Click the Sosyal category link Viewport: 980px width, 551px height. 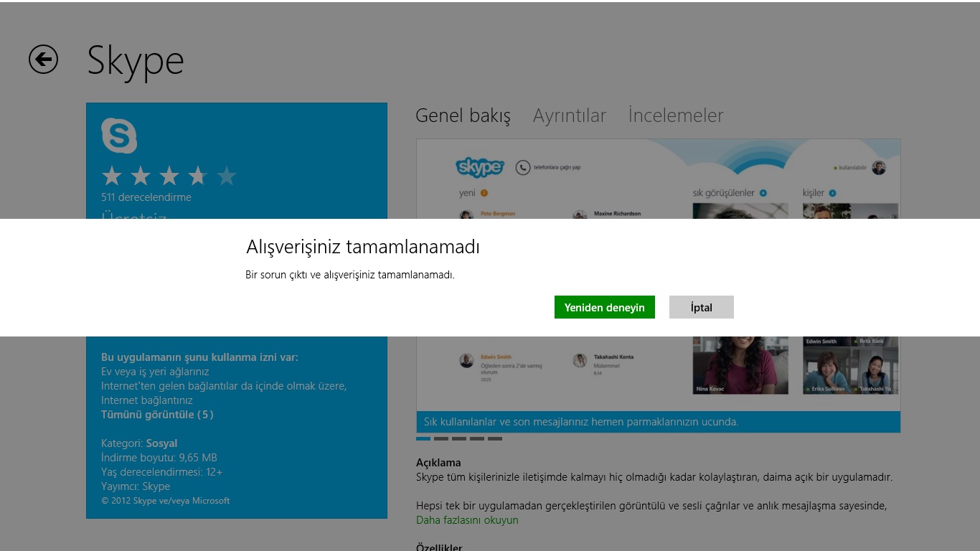point(161,443)
